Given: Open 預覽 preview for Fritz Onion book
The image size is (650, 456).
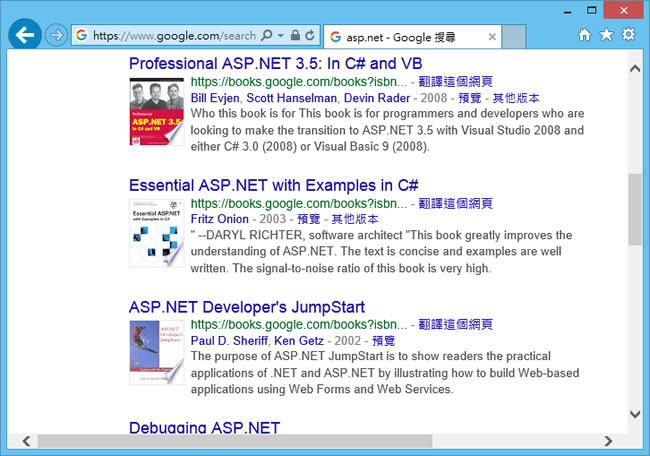Looking at the screenshot, I should 308,219.
